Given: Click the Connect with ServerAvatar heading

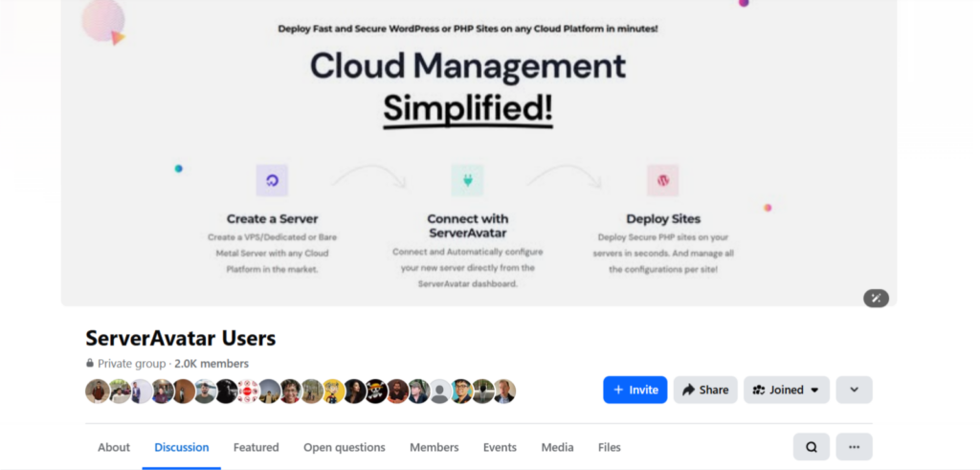Looking at the screenshot, I should pyautogui.click(x=467, y=226).
